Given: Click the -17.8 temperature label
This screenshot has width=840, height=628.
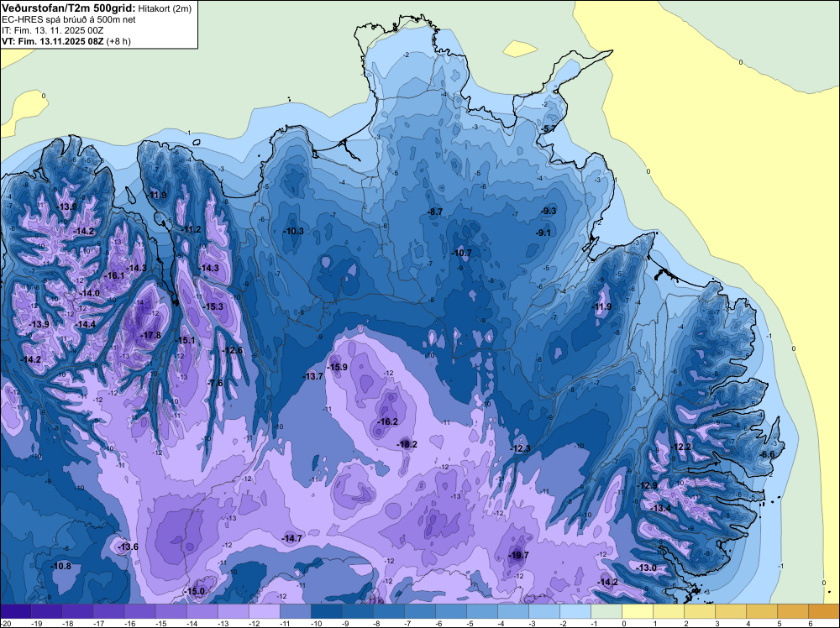Looking at the screenshot, I should point(150,335).
